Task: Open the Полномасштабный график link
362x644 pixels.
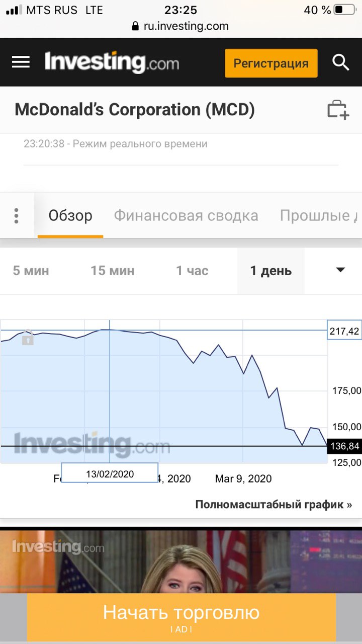Action: pyautogui.click(x=274, y=505)
